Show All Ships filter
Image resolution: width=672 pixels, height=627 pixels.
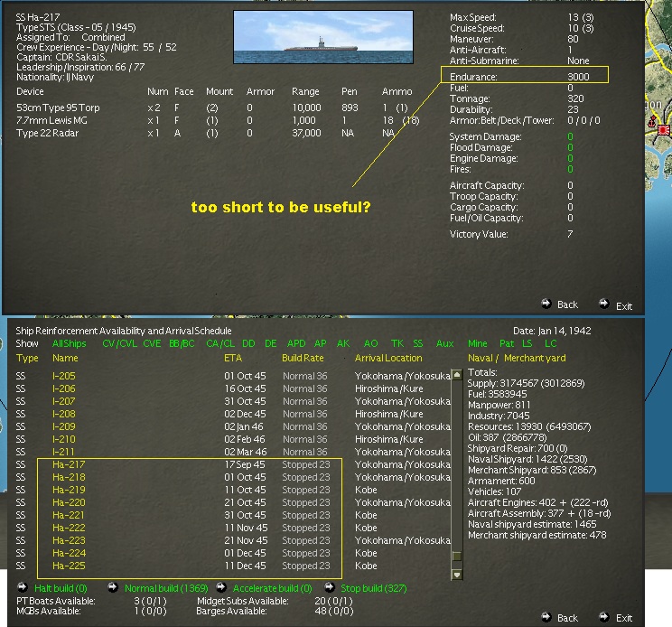69,343
